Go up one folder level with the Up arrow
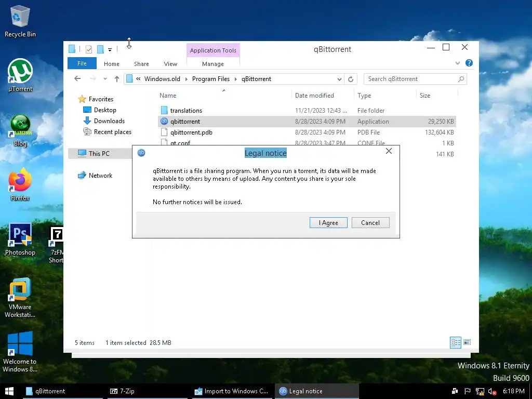 point(117,79)
